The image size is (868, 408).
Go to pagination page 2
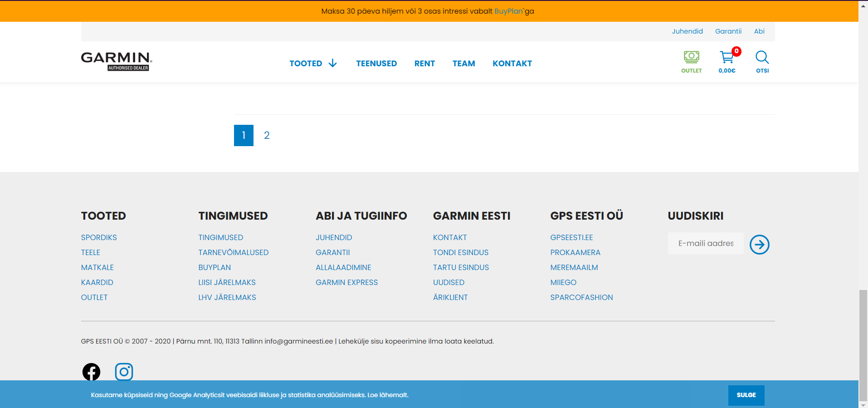coord(267,135)
